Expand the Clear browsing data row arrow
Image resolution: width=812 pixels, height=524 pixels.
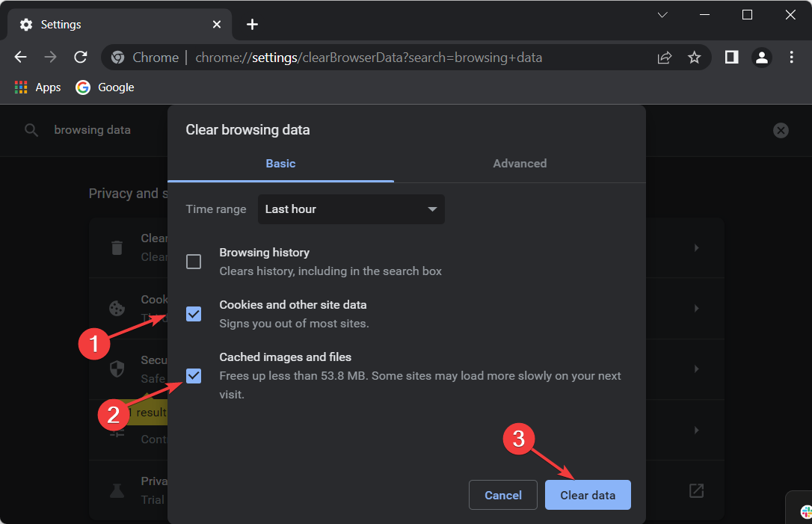coord(697,247)
